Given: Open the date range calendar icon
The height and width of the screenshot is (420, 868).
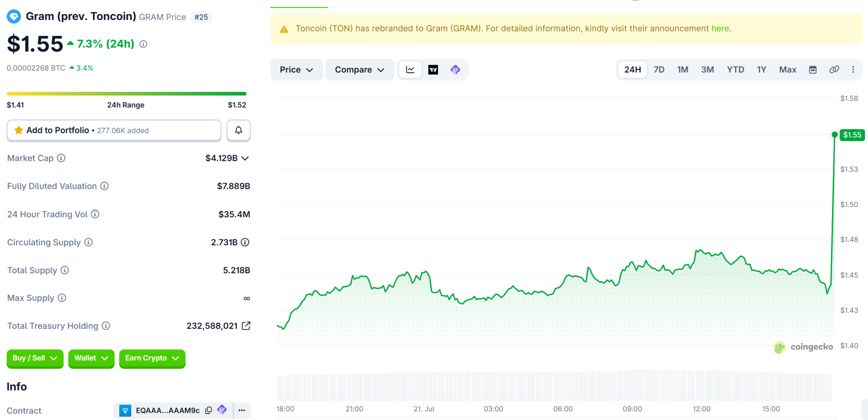Looking at the screenshot, I should coord(813,70).
